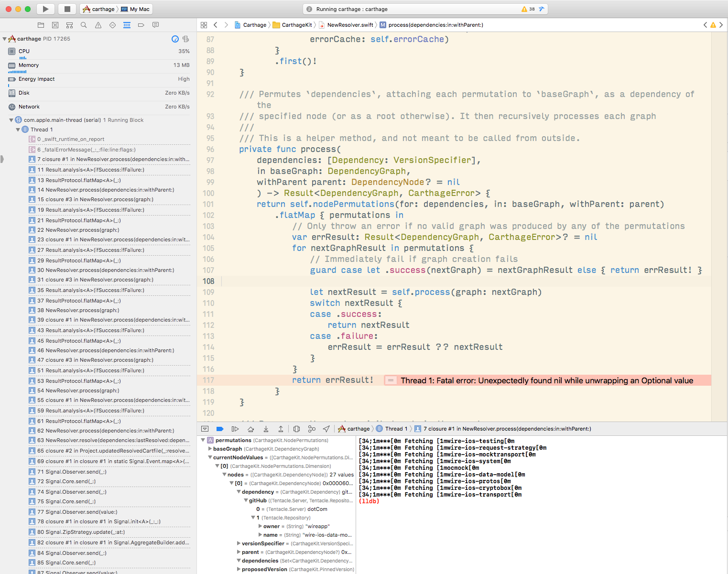Open the memory graph debugger
This screenshot has width=728, height=574.
[x=312, y=429]
